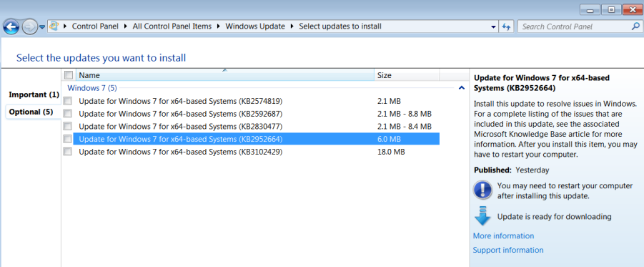Viewport: 644px width, 267px height.
Task: Maximize the Windows Update window
Action: coord(611,10)
